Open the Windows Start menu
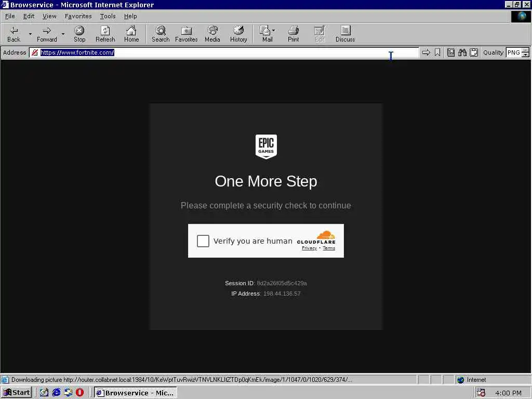Image resolution: width=532 pixels, height=399 pixels. (16, 393)
